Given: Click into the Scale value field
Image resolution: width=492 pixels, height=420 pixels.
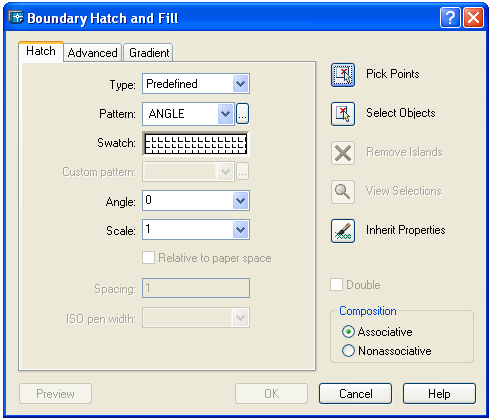Looking at the screenshot, I should pyautogui.click(x=188, y=230).
